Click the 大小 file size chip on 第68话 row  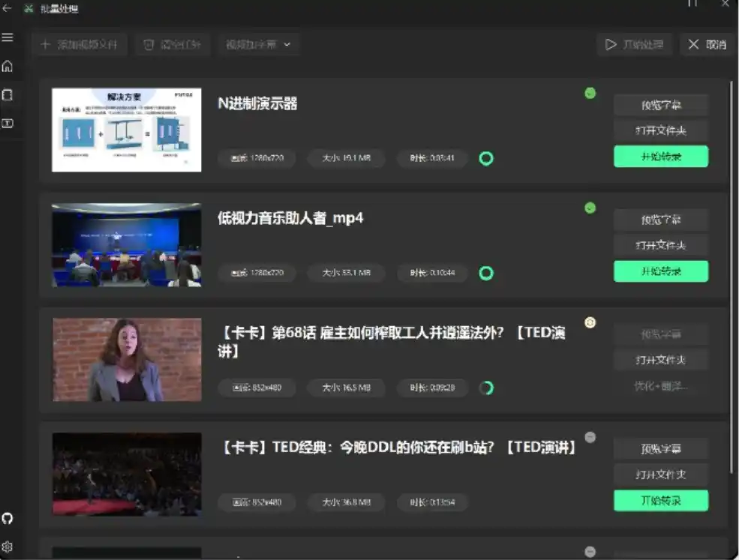pos(347,388)
